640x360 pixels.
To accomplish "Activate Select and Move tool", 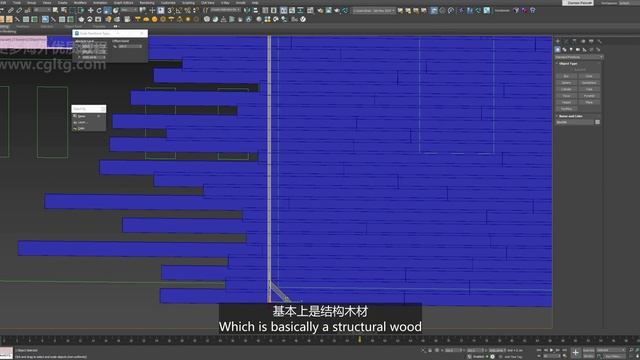I will click(91, 10).
